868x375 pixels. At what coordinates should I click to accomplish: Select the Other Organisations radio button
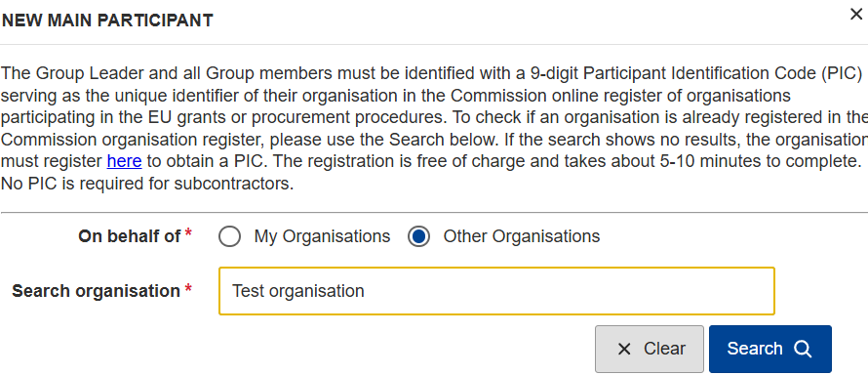pos(418,237)
